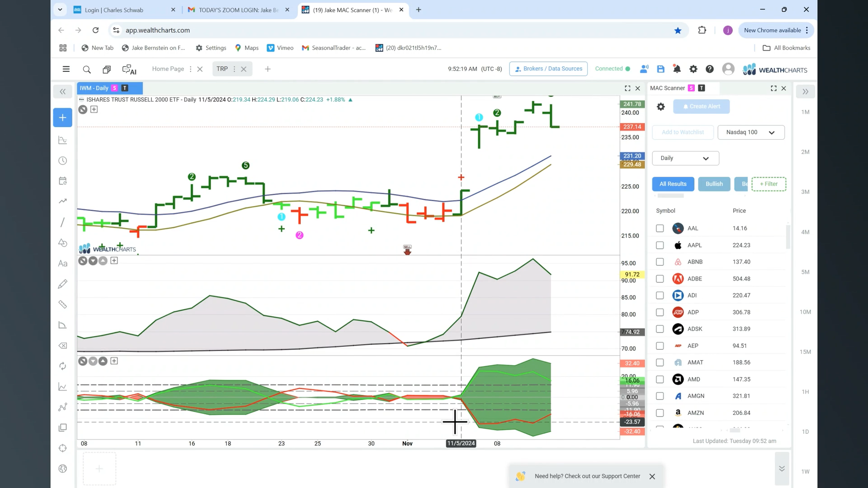Viewport: 868px width, 488px height.
Task: Open the hamburger main menu
Action: click(66, 69)
